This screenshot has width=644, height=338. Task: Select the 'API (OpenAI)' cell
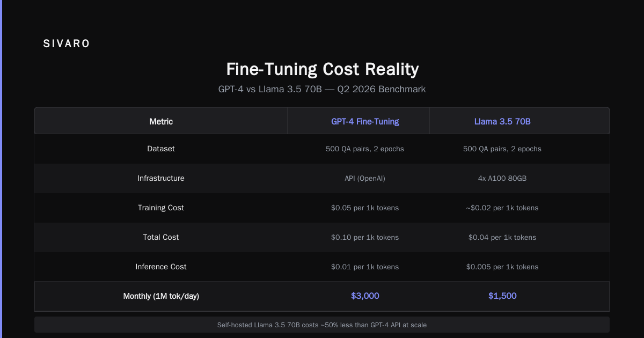[x=365, y=178]
